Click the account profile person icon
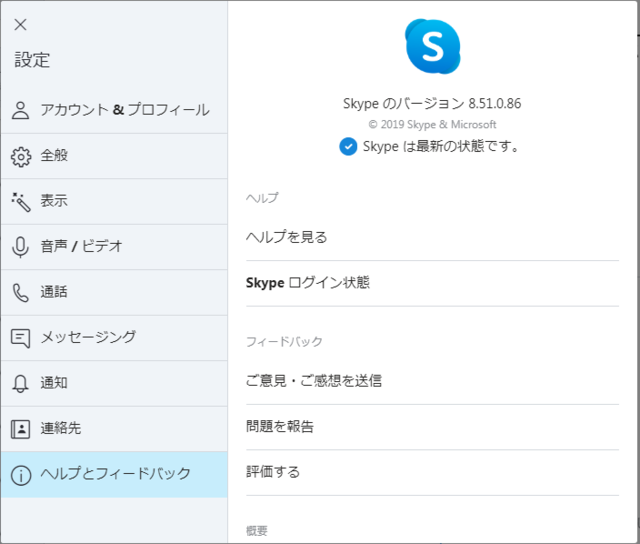Screen dimensions: 640x544 (20, 110)
